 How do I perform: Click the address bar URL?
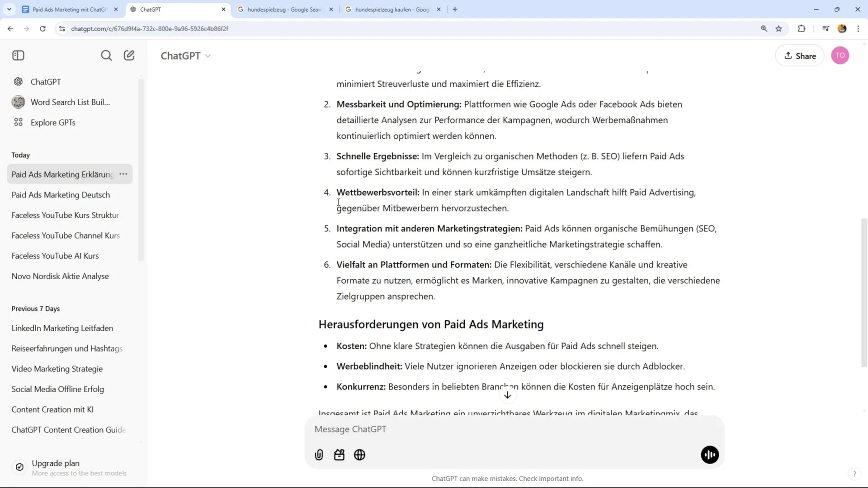150,28
